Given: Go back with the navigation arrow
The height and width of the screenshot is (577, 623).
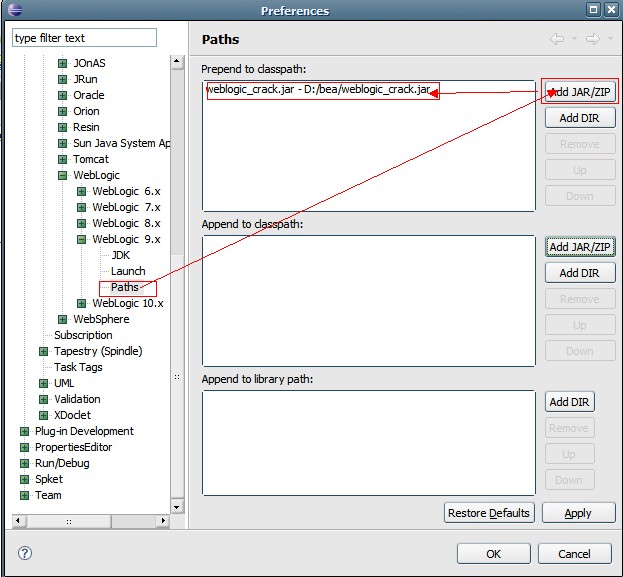Looking at the screenshot, I should point(557,39).
